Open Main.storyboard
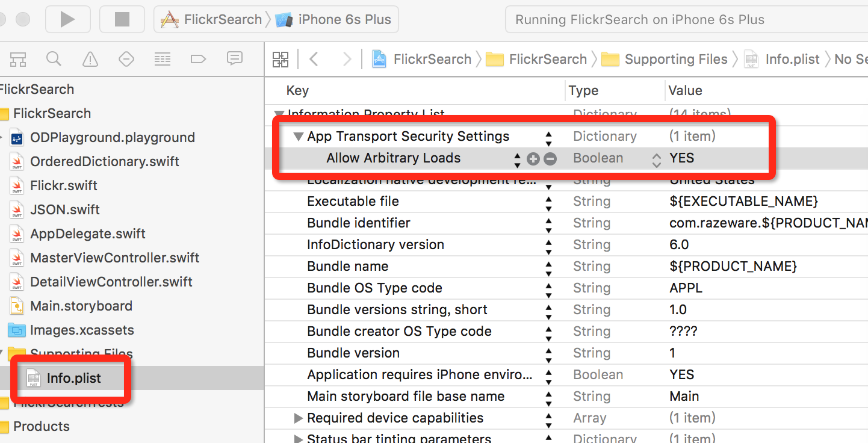 pyautogui.click(x=81, y=306)
